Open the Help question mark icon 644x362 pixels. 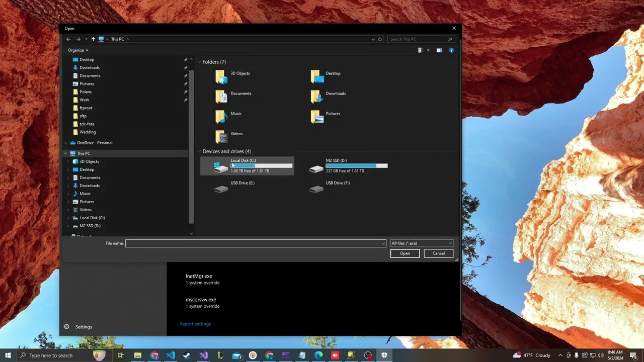tap(451, 50)
